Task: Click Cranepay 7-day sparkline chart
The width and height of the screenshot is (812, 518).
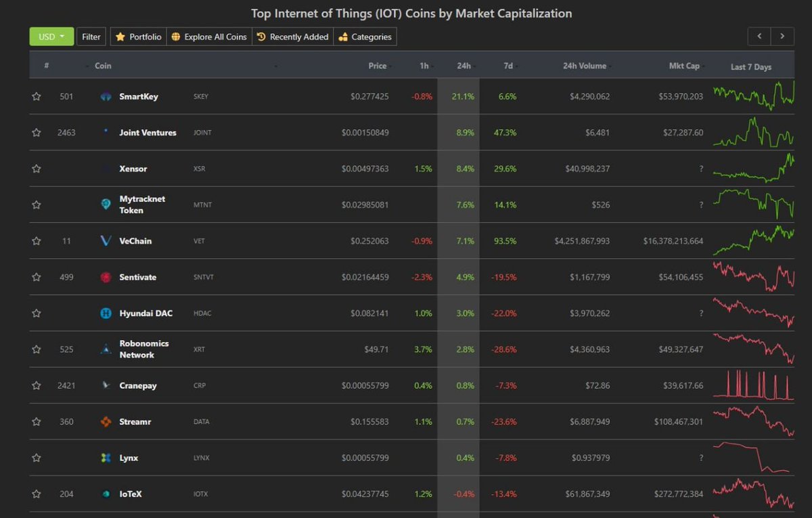Action: coord(753,385)
